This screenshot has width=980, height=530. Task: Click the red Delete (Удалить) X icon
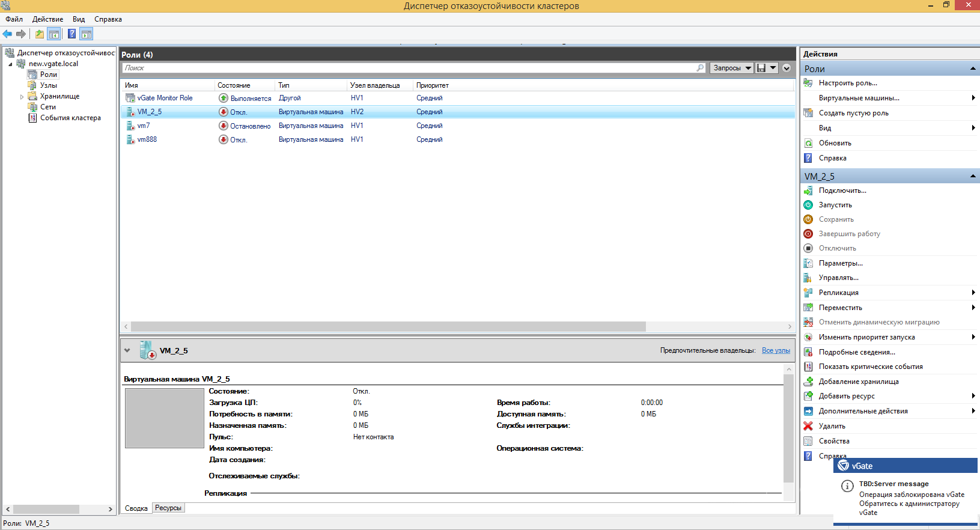pos(808,426)
